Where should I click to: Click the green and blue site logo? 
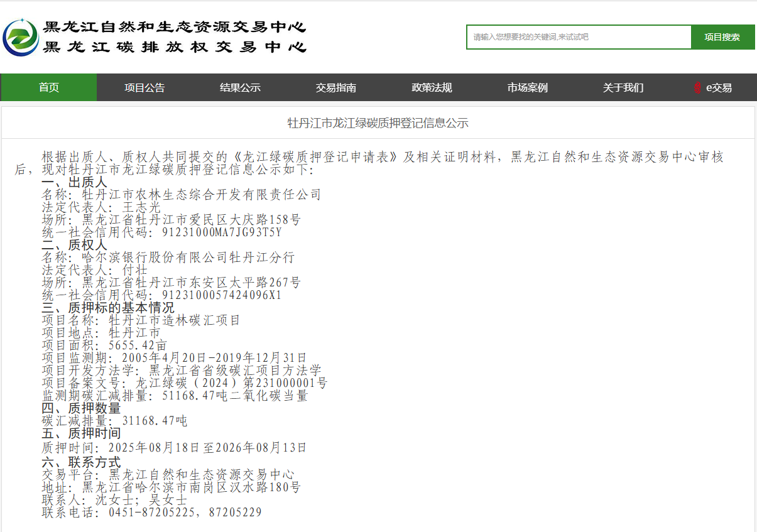pyautogui.click(x=21, y=38)
